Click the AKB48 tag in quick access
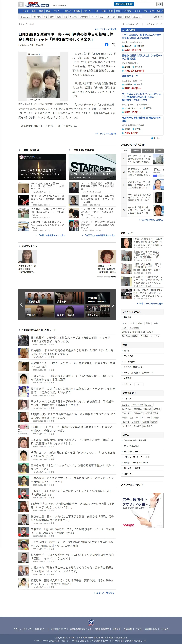Image resolution: width=182 pixels, height=644 pixels. point(151,332)
